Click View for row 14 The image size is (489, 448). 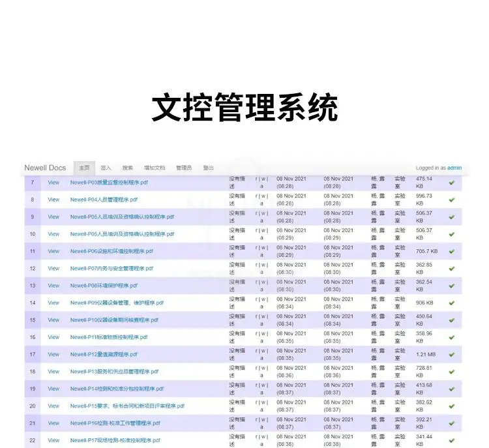pos(53,303)
